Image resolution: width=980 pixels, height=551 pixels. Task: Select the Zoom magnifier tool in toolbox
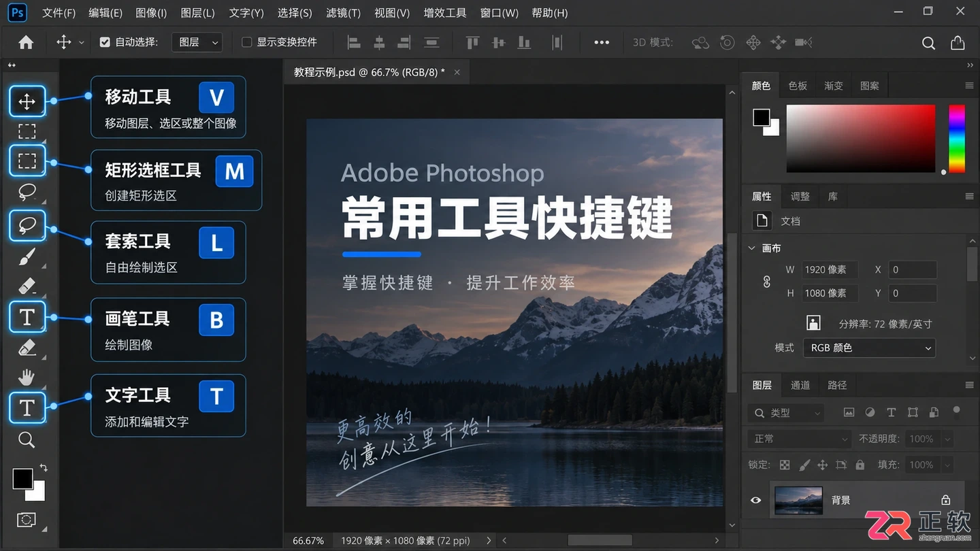(x=27, y=439)
